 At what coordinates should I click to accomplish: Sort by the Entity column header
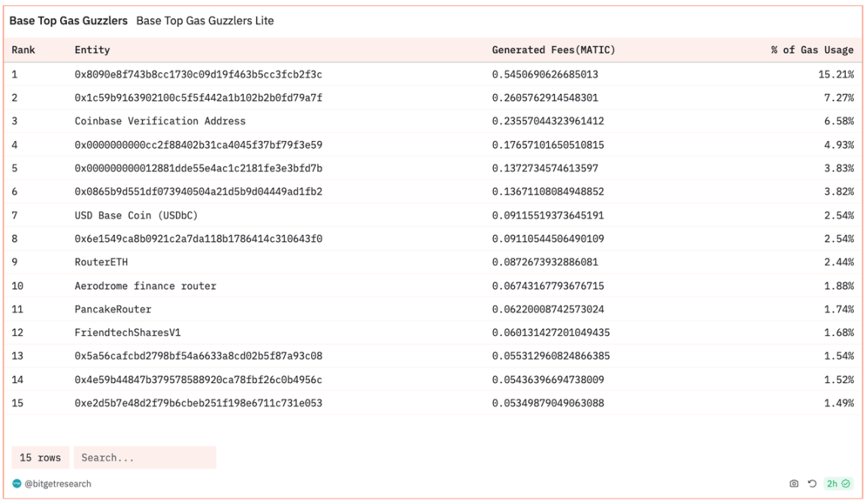point(92,50)
